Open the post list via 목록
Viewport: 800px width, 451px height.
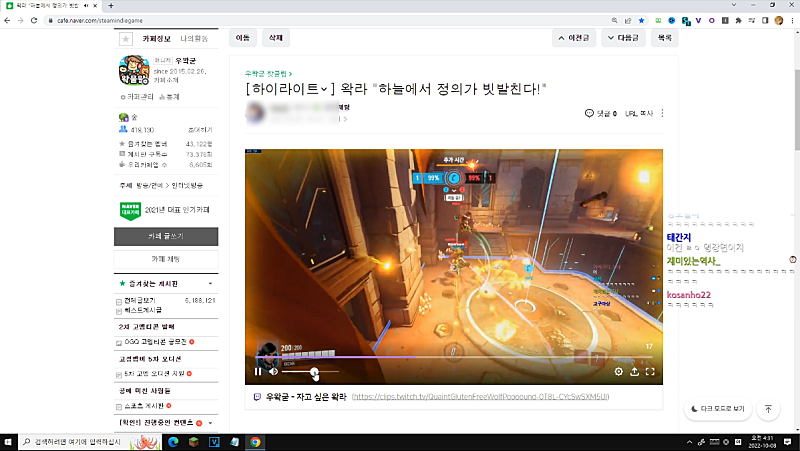pyautogui.click(x=664, y=38)
